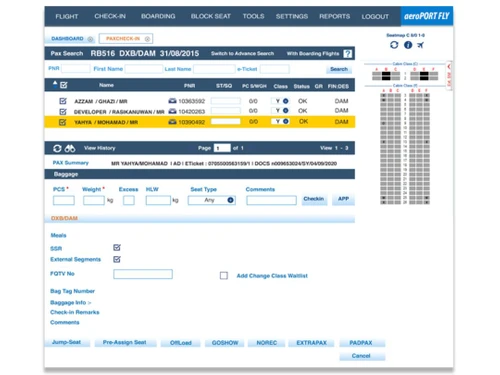Click the airplane icon under Seatmap
This screenshot has width=500, height=375.
(420, 45)
